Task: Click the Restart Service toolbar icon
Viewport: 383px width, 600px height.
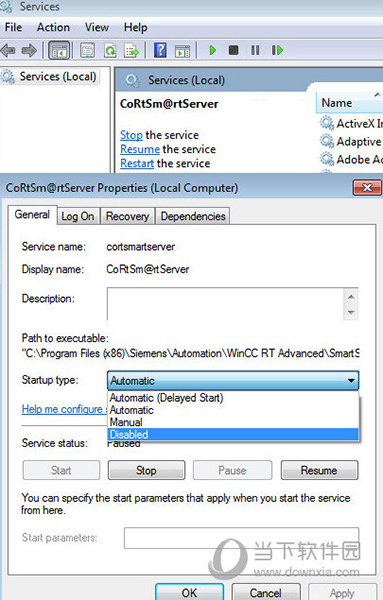Action: (277, 50)
